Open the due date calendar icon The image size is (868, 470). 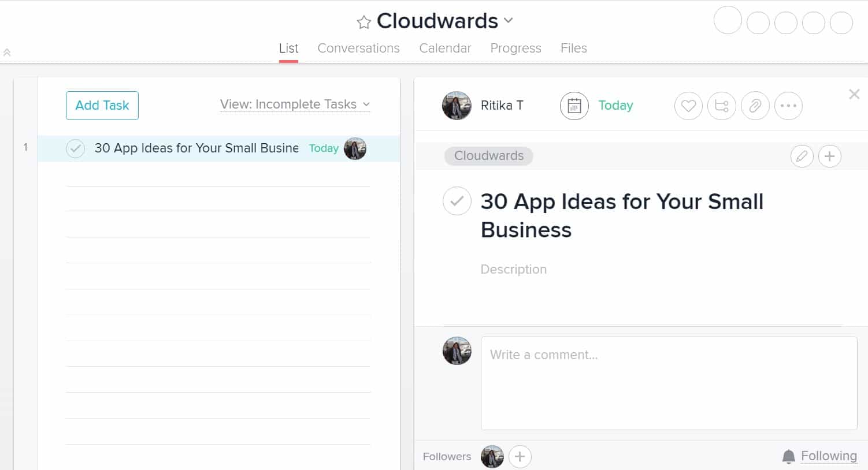click(574, 106)
